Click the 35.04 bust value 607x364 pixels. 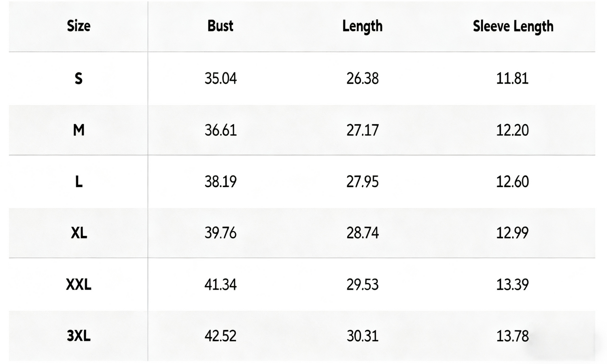click(x=220, y=78)
